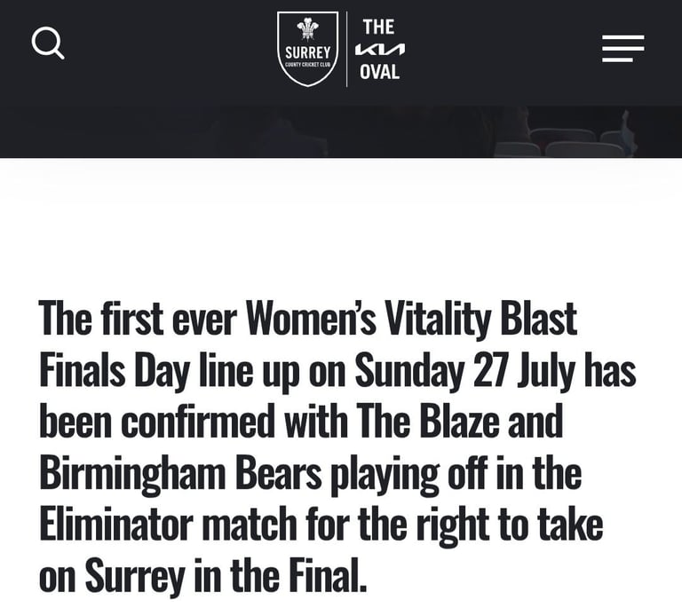Click 'Birmingham Bears' in the headline
Image resolution: width=682 pixels, height=616 pixels.
(x=180, y=473)
